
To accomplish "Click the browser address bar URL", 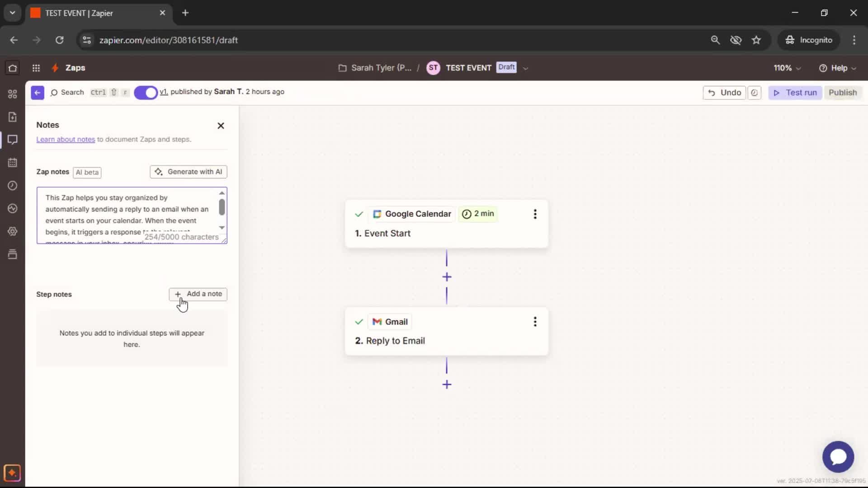I will [169, 40].
